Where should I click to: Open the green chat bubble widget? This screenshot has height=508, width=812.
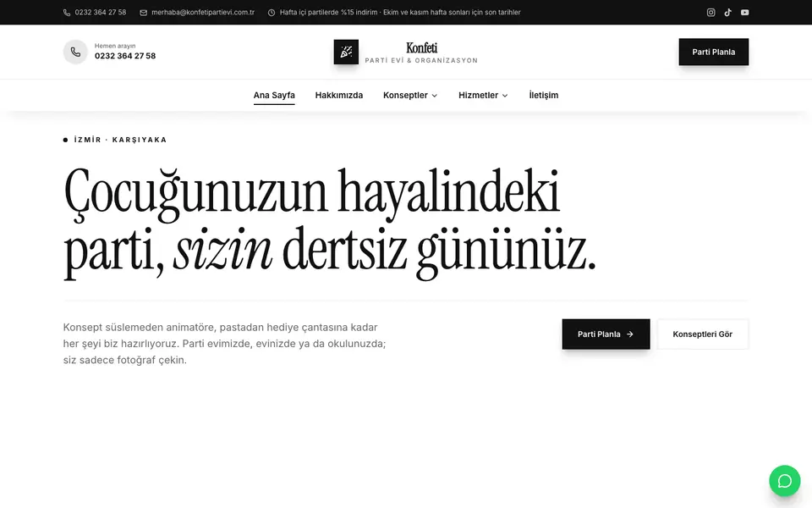click(x=785, y=481)
